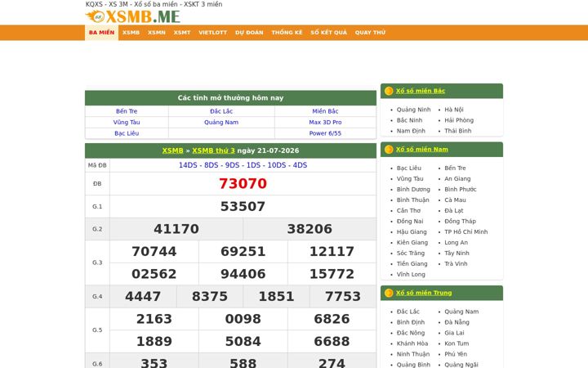Open Kon Tum in the sidebar
This screenshot has height=368, width=588.
point(457,343)
